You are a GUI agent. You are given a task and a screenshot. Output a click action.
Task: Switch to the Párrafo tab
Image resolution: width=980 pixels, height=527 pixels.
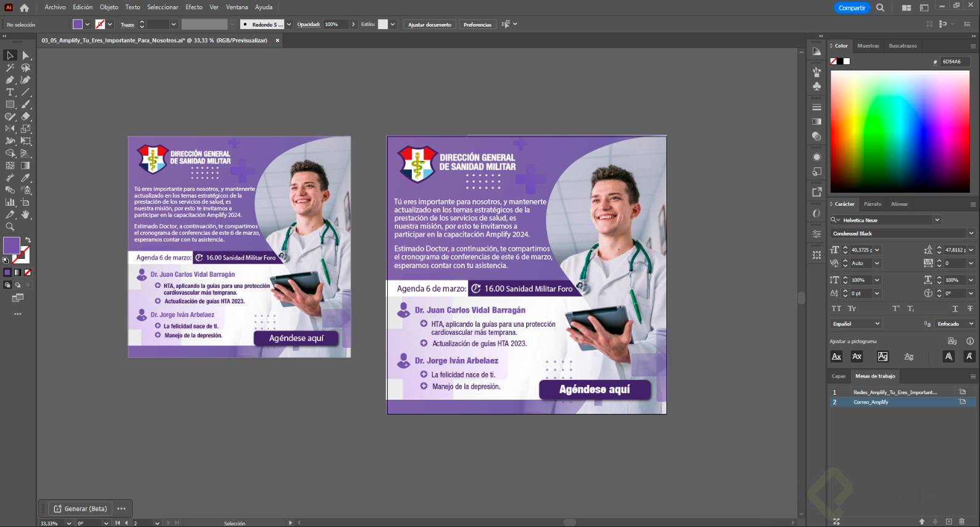(x=873, y=204)
